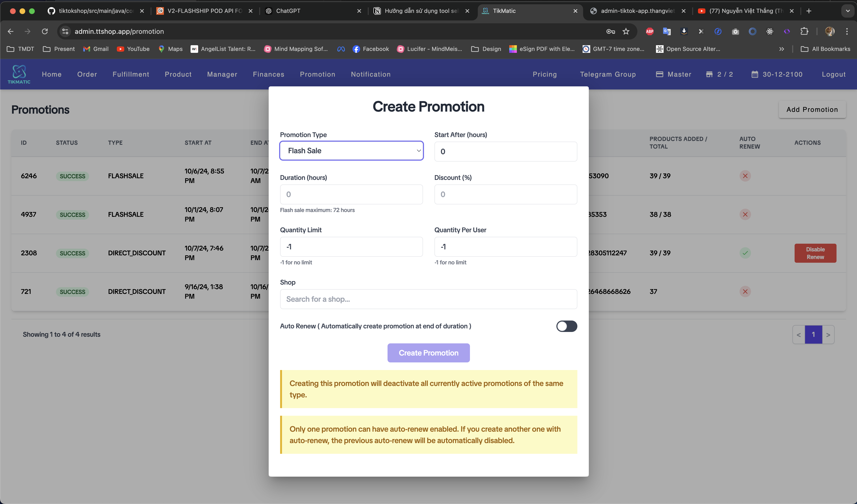Click the green auto-renew check for promotion 2308
This screenshot has width=857, height=504.
tap(745, 253)
